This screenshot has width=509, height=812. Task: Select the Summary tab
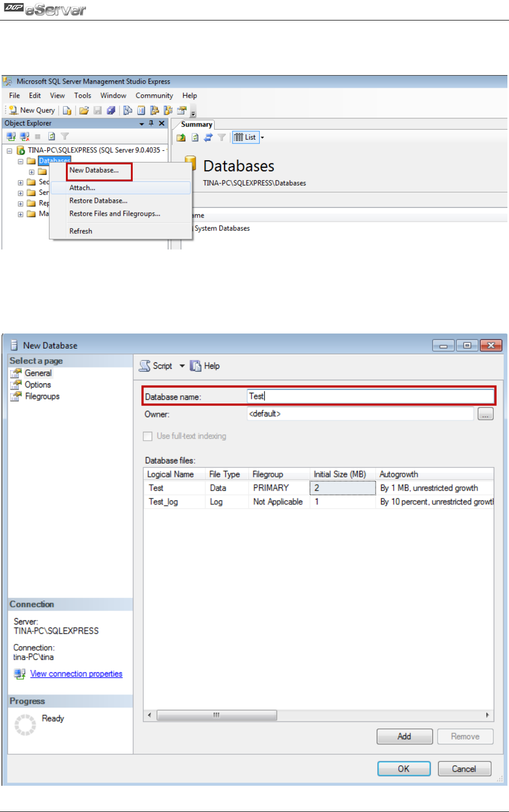[196, 124]
